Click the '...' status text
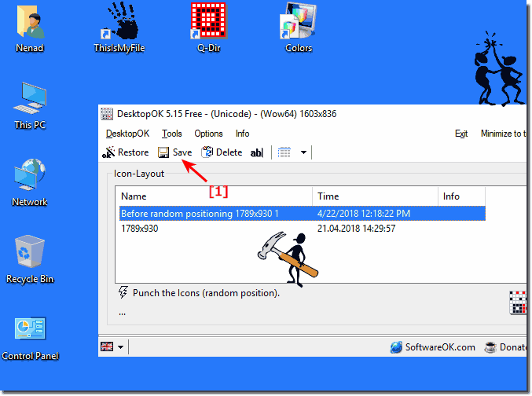 122,313
